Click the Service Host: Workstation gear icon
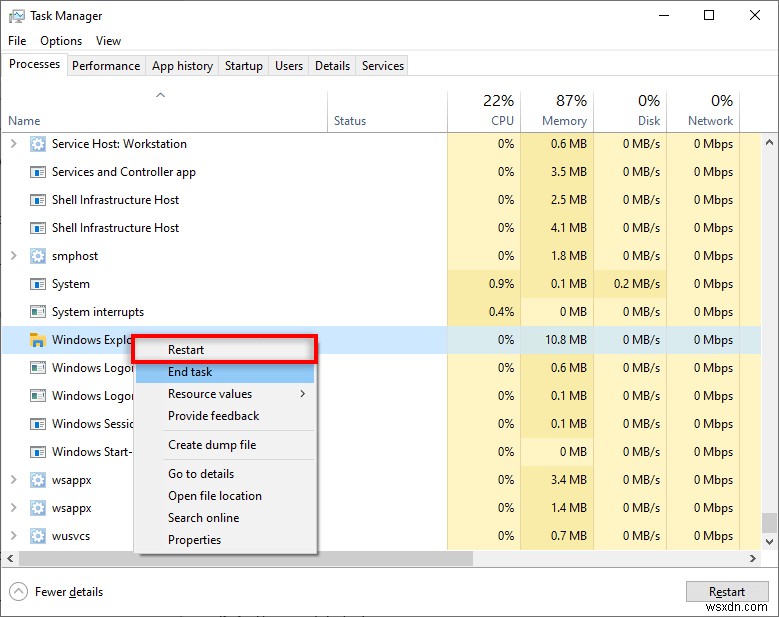The height and width of the screenshot is (617, 779). coord(38,144)
